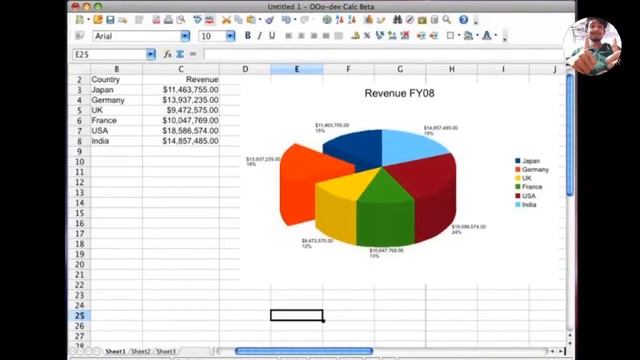The image size is (640, 360).
Task: Toggle Align Right
Action: (313, 36)
